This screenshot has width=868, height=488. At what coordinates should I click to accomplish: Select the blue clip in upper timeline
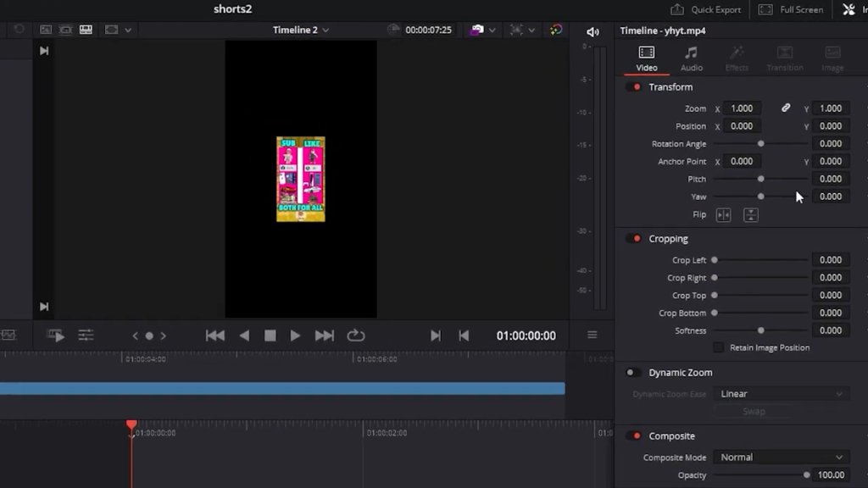282,388
